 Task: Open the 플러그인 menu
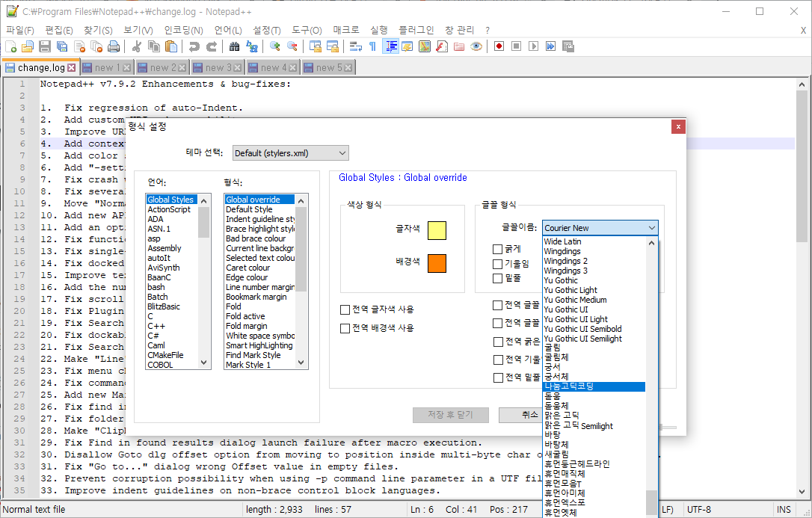pos(416,31)
